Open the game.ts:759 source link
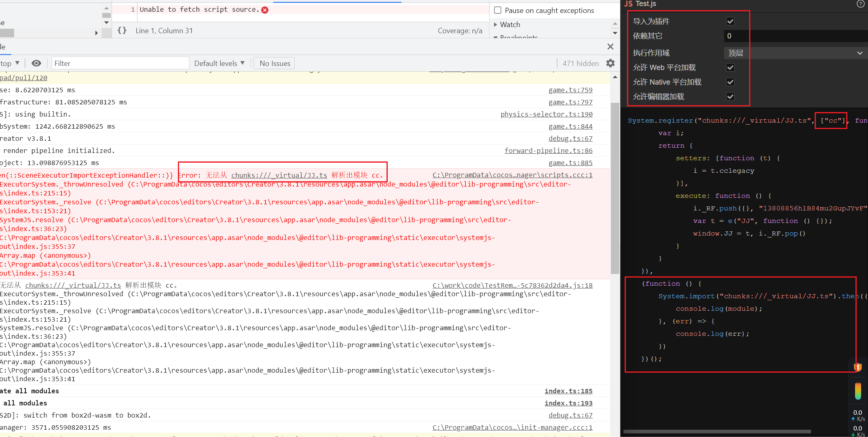Viewport: 868px width, 437px height. tap(570, 90)
